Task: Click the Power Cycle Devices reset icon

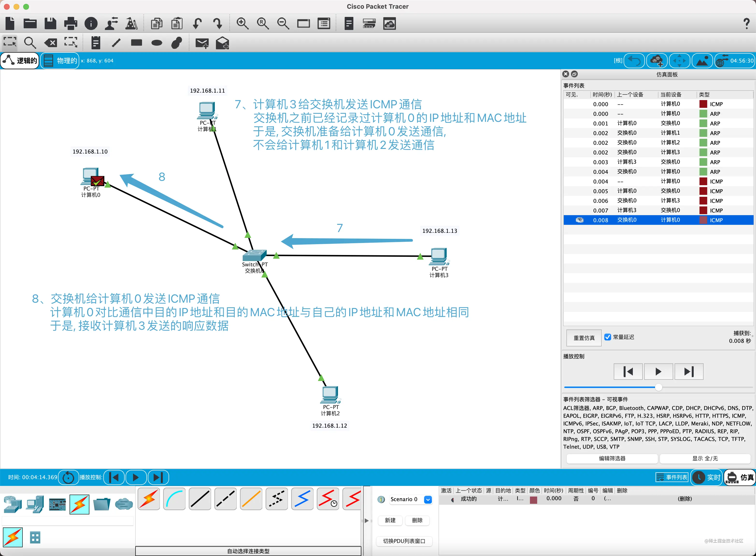Action: (x=68, y=477)
